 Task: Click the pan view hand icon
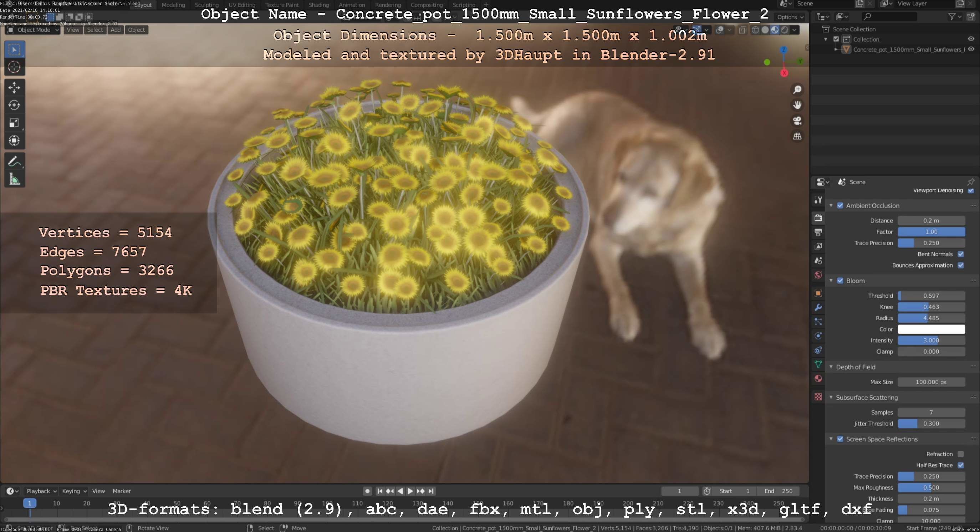797,105
